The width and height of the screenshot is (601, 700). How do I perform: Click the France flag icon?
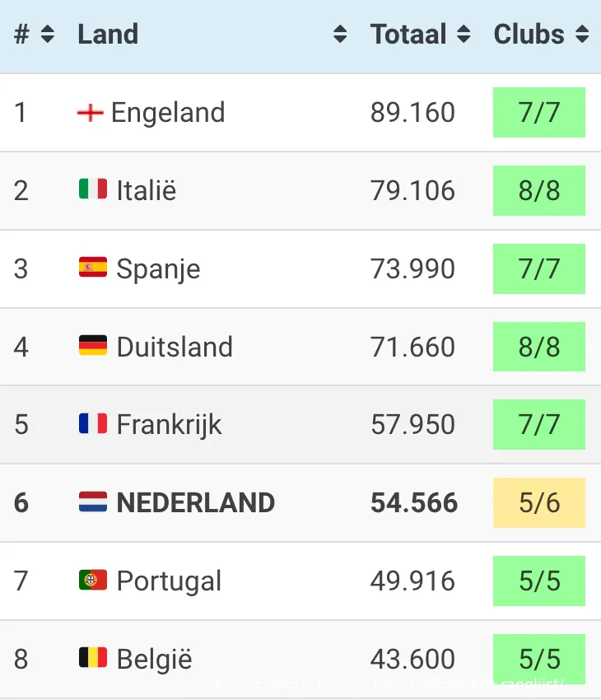coord(93,423)
